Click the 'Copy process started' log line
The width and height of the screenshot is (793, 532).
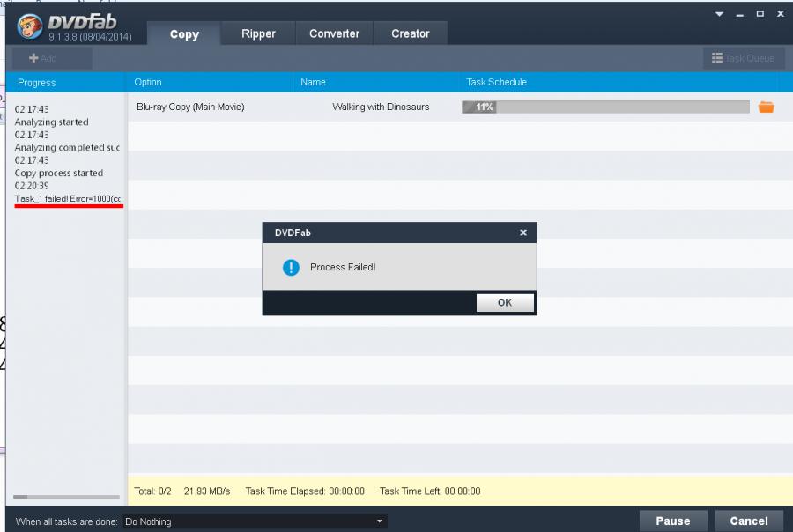59,173
